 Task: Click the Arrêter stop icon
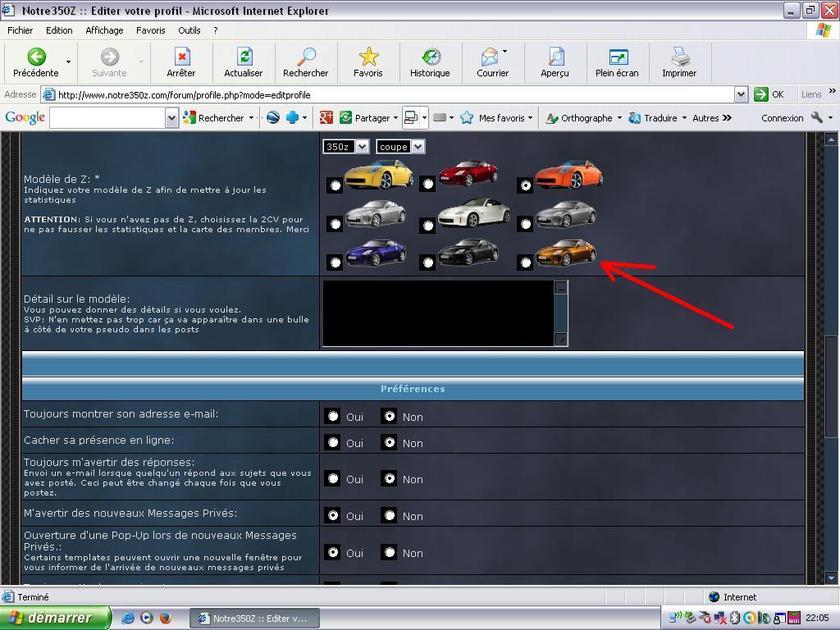(x=181, y=57)
